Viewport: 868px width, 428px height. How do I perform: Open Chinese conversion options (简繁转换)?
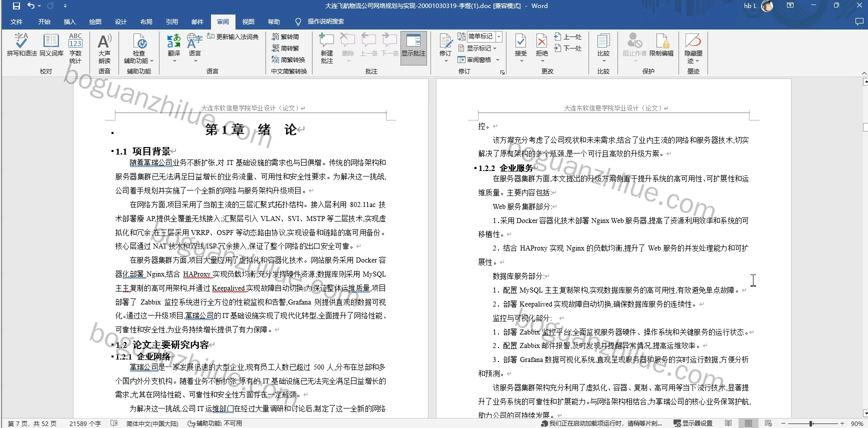[x=288, y=59]
